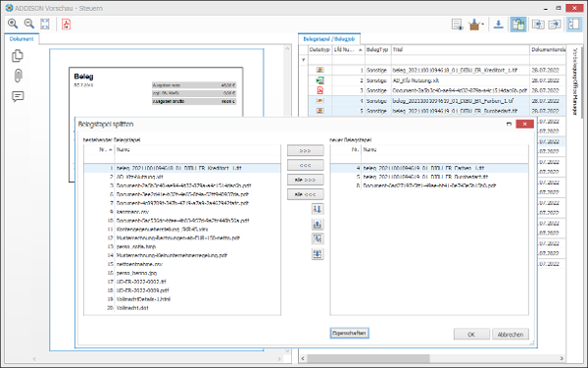Select row 17 UD-ER tif in existing stack
The width and height of the screenshot is (588, 368).
coord(182,282)
